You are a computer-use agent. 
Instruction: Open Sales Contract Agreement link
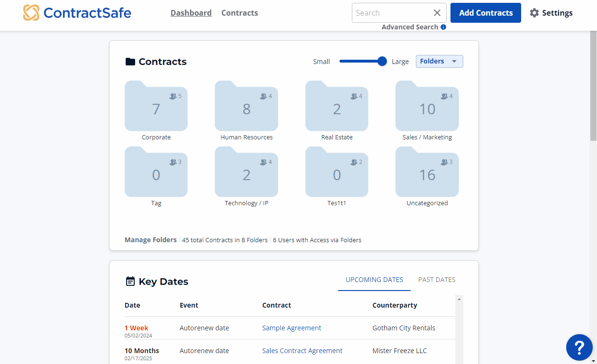tap(302, 351)
